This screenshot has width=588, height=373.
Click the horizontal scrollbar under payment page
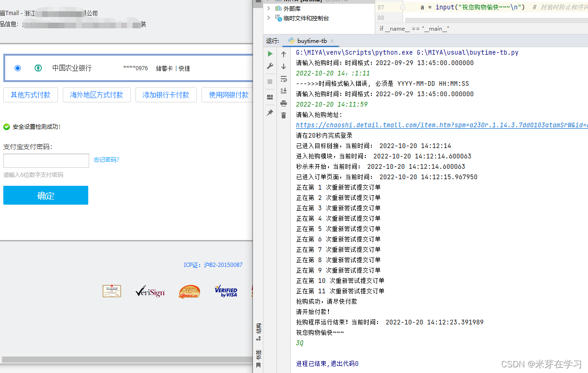tap(127, 359)
